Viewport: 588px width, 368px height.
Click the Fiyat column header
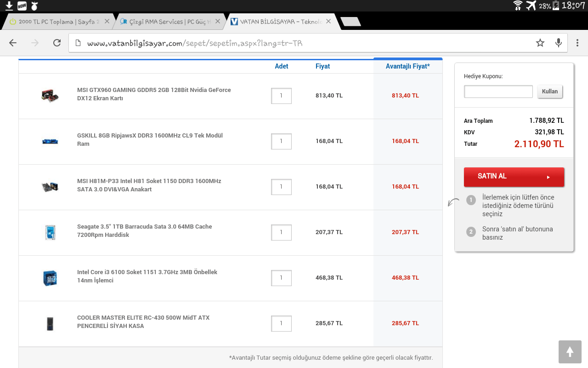[x=323, y=66]
